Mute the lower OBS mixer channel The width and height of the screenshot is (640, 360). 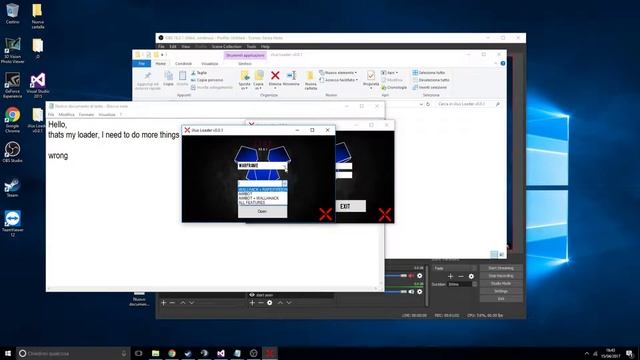pos(411,292)
